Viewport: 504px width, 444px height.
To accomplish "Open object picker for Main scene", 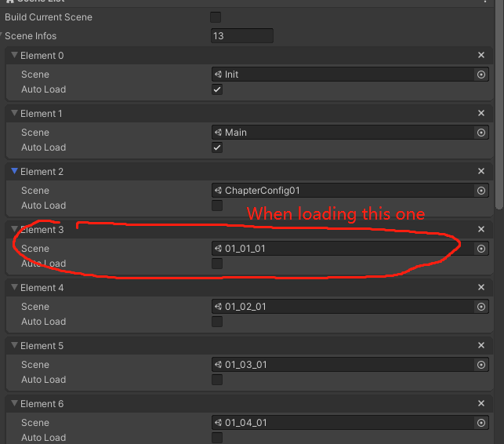I will click(481, 133).
